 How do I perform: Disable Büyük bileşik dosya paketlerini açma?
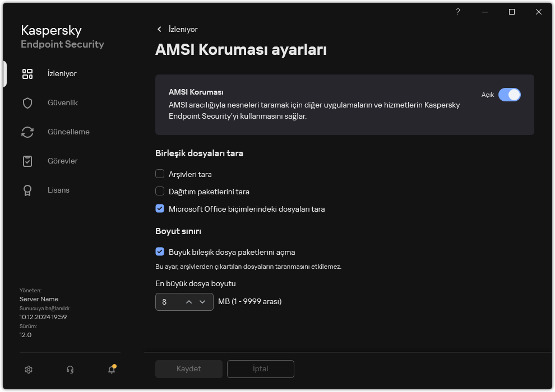coord(159,252)
